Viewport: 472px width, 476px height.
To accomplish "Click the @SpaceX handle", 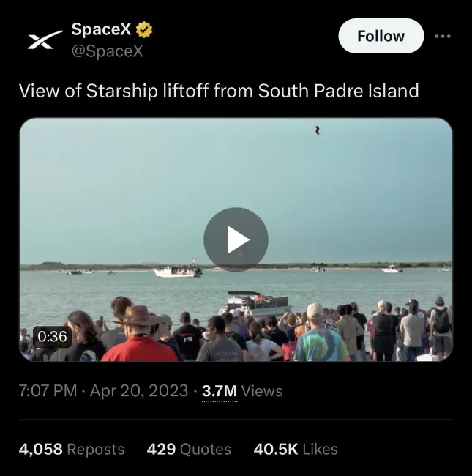I will pyautogui.click(x=107, y=51).
